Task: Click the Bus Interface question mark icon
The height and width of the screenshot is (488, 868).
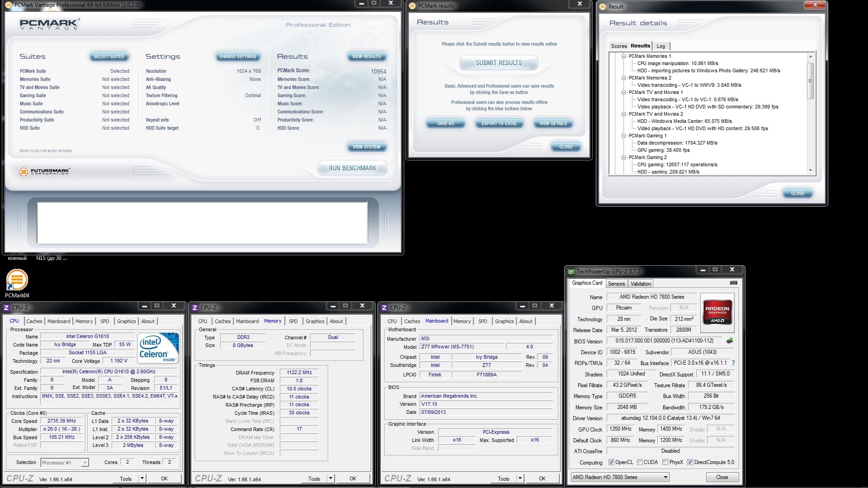Action: pyautogui.click(x=733, y=363)
